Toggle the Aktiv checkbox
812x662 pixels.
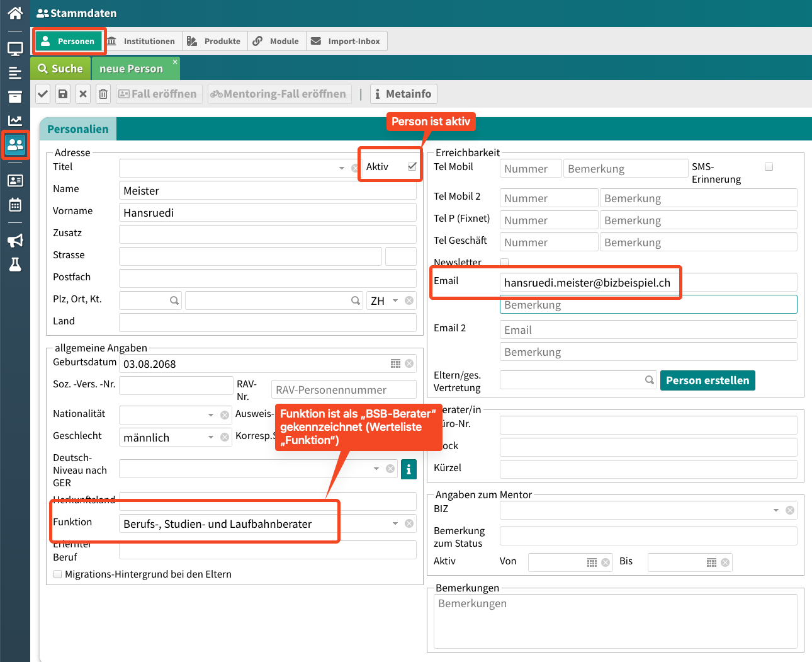tap(412, 166)
